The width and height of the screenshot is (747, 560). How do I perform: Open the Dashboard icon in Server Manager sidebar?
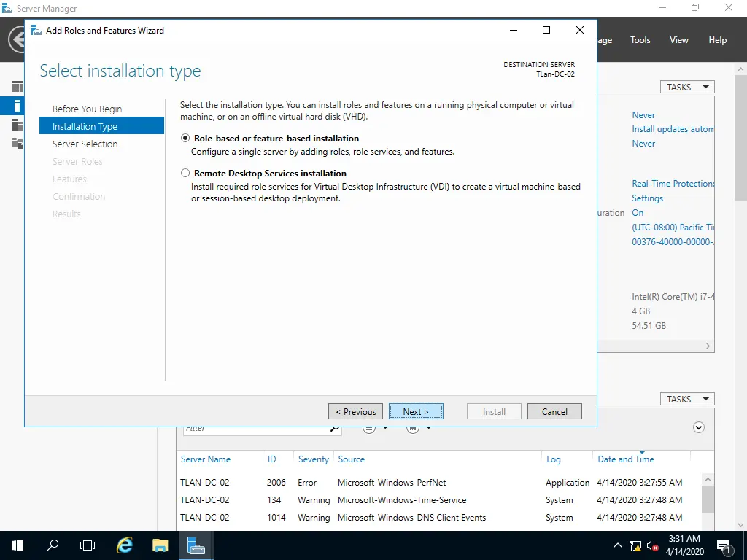click(18, 87)
